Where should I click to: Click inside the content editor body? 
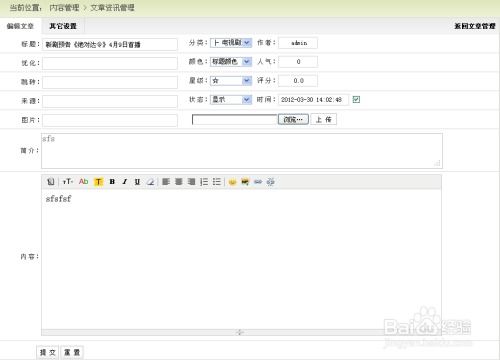point(241,259)
